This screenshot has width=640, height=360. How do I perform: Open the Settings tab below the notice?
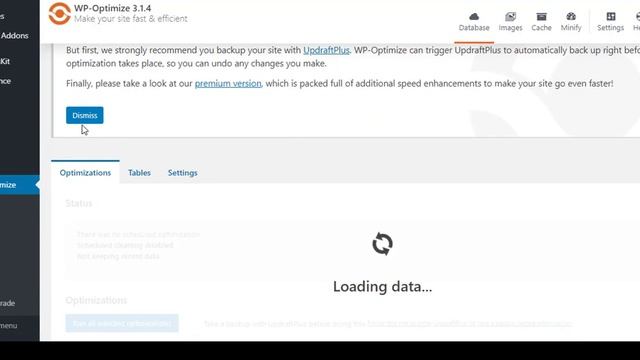click(x=182, y=173)
